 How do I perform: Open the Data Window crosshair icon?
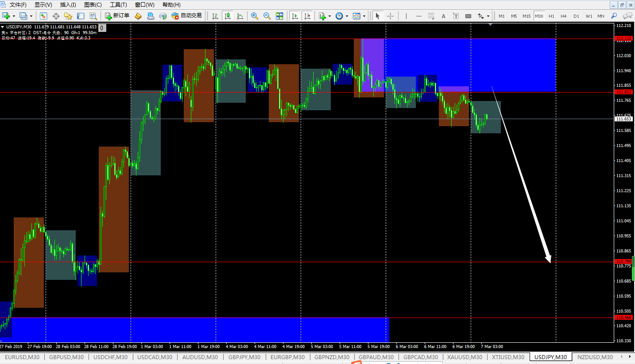(56, 16)
